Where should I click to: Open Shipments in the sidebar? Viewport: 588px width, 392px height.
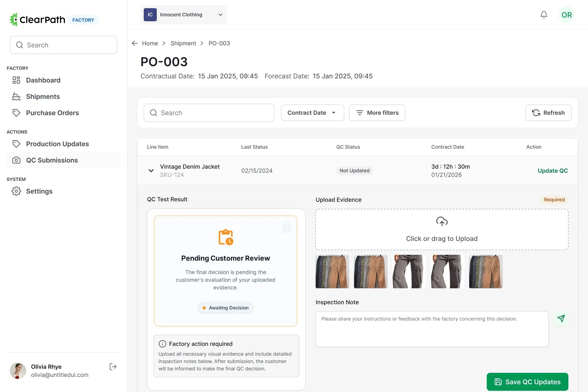pyautogui.click(x=63, y=96)
